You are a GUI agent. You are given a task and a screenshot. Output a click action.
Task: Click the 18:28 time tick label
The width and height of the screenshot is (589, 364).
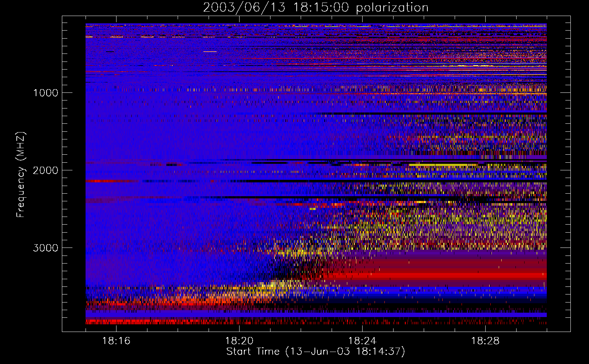(x=485, y=341)
